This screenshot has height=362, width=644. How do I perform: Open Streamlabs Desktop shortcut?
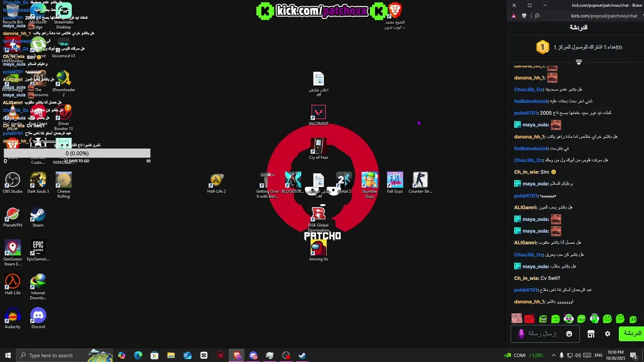[x=63, y=16]
